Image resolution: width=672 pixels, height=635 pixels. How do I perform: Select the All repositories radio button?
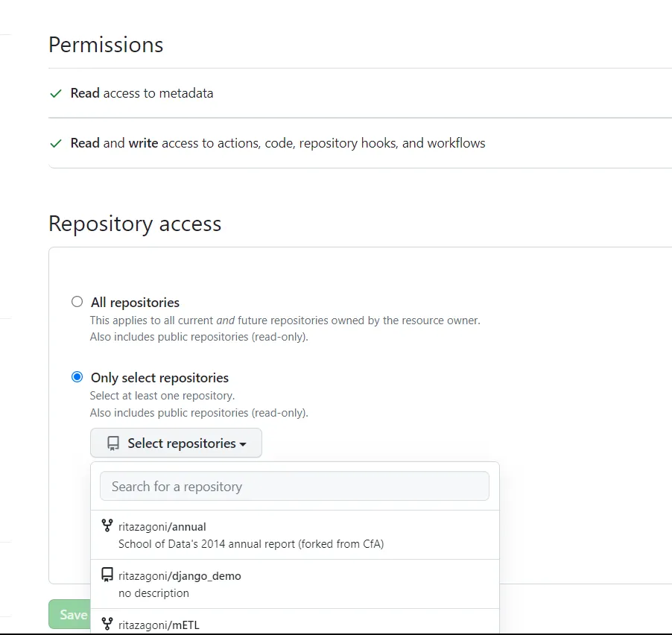point(77,302)
